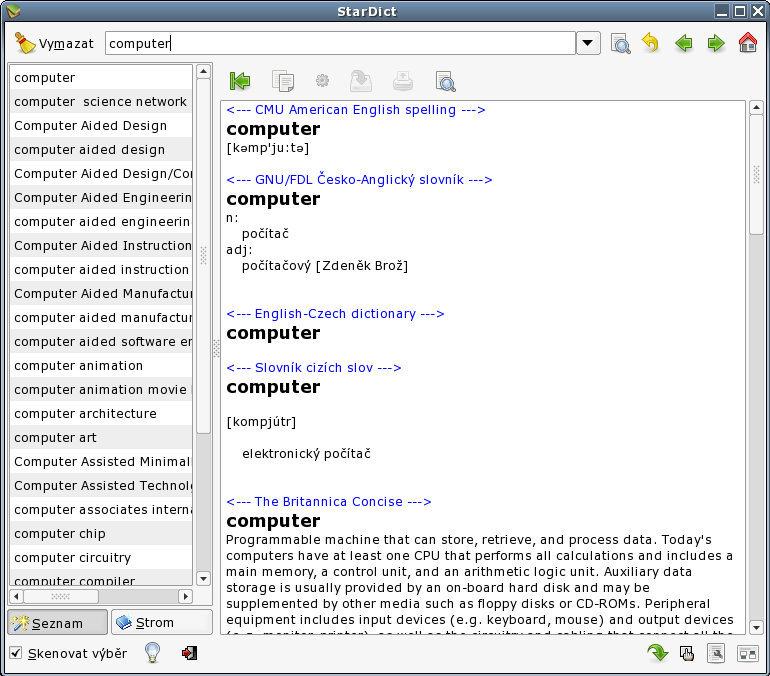Click the yellow undo arrow icon
Image resolution: width=770 pixels, height=676 pixels.
(x=651, y=43)
